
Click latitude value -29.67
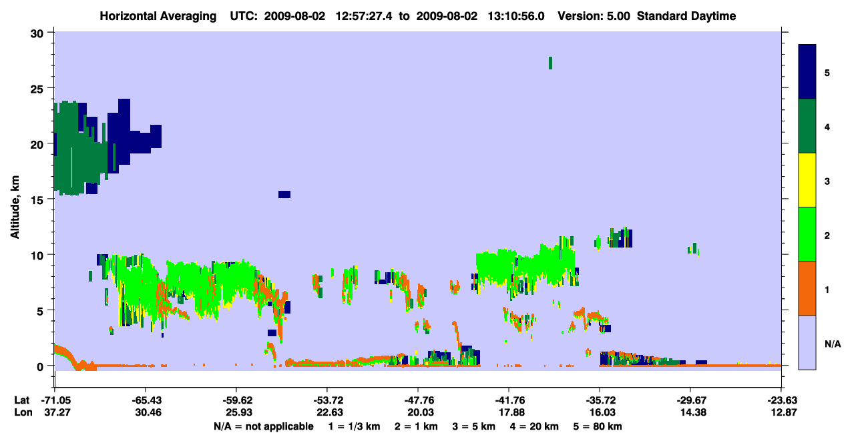point(690,400)
